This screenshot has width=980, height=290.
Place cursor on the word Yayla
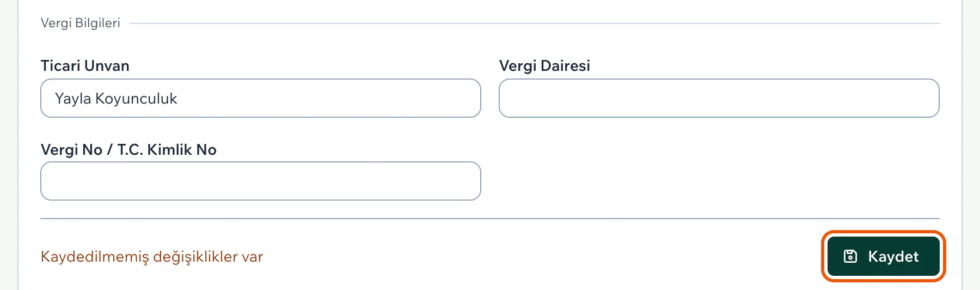tap(73, 99)
